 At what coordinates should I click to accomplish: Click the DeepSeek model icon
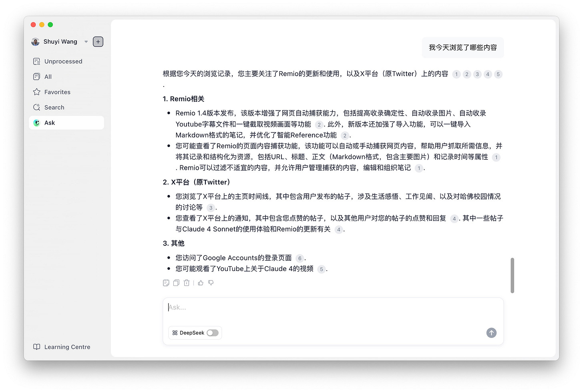[175, 333]
